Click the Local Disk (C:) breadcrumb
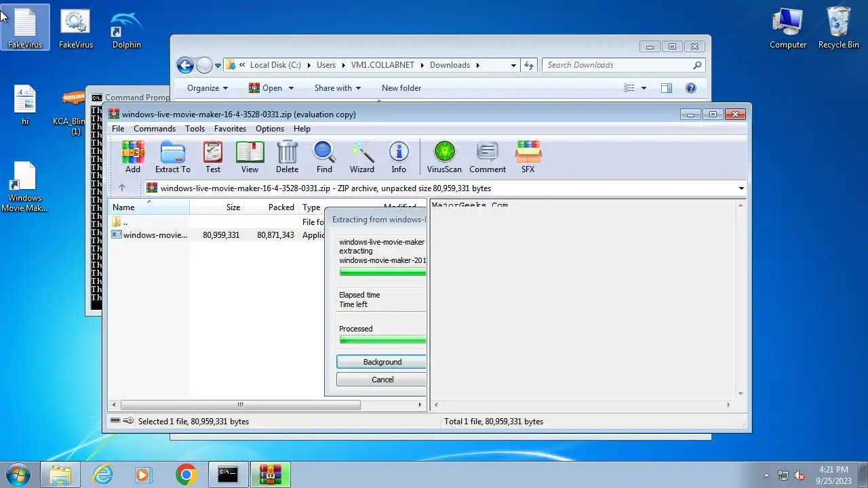 275,65
